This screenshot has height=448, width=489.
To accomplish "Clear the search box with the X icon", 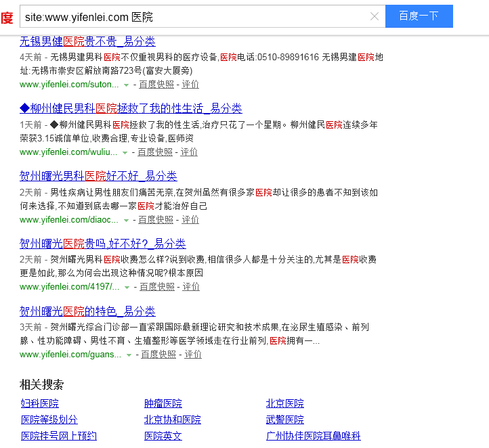I will pos(375,16).
